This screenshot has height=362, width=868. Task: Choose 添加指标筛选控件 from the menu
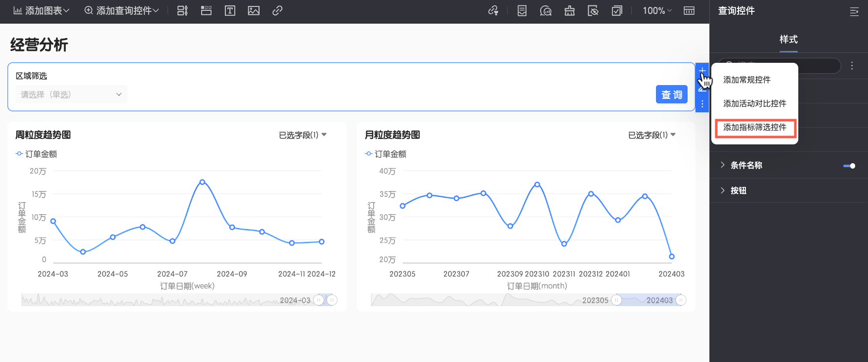coord(755,127)
